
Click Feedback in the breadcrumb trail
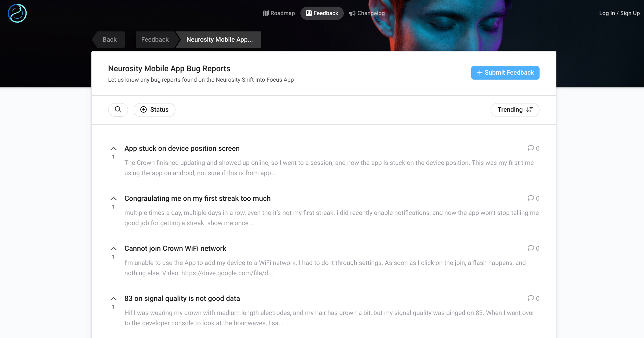tap(155, 39)
